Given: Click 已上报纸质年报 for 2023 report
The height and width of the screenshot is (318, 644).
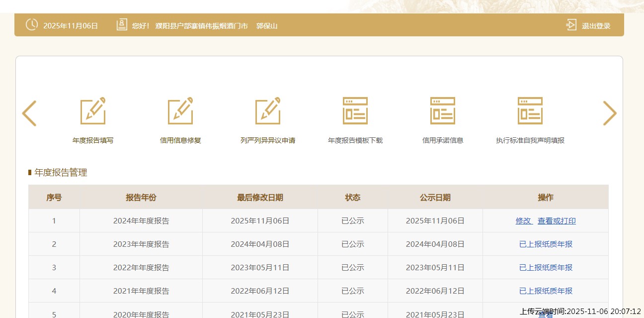Looking at the screenshot, I should pyautogui.click(x=546, y=244).
